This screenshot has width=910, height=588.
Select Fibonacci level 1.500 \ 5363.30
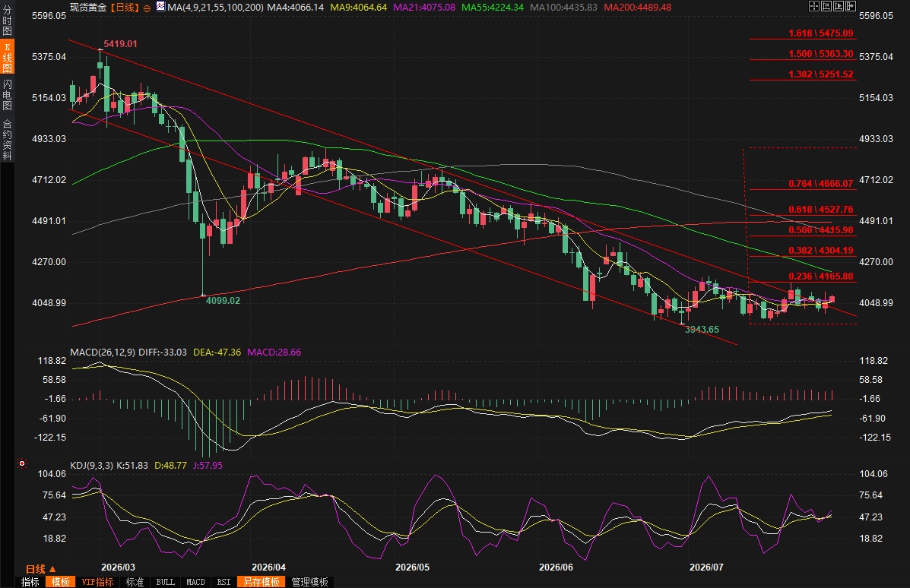(820, 53)
